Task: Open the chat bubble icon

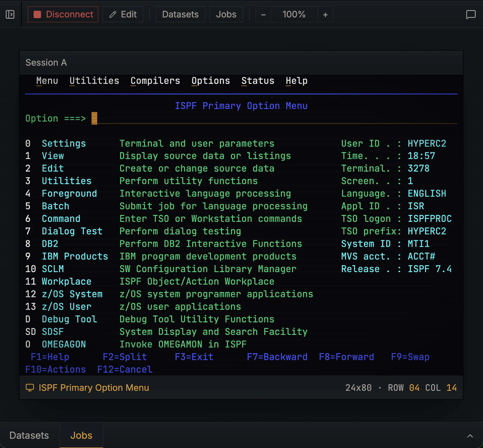Action: point(471,14)
